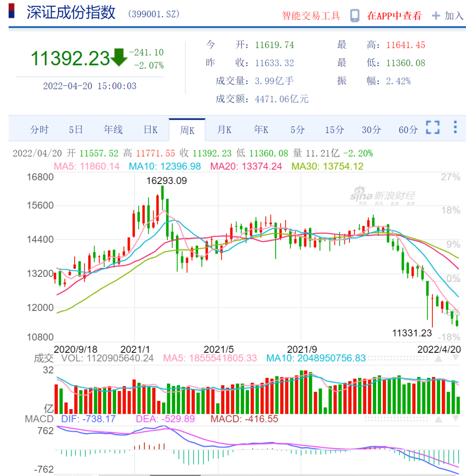466x476 pixels.
Task: Click the 振幅 value 2.42%
Action: click(398, 81)
